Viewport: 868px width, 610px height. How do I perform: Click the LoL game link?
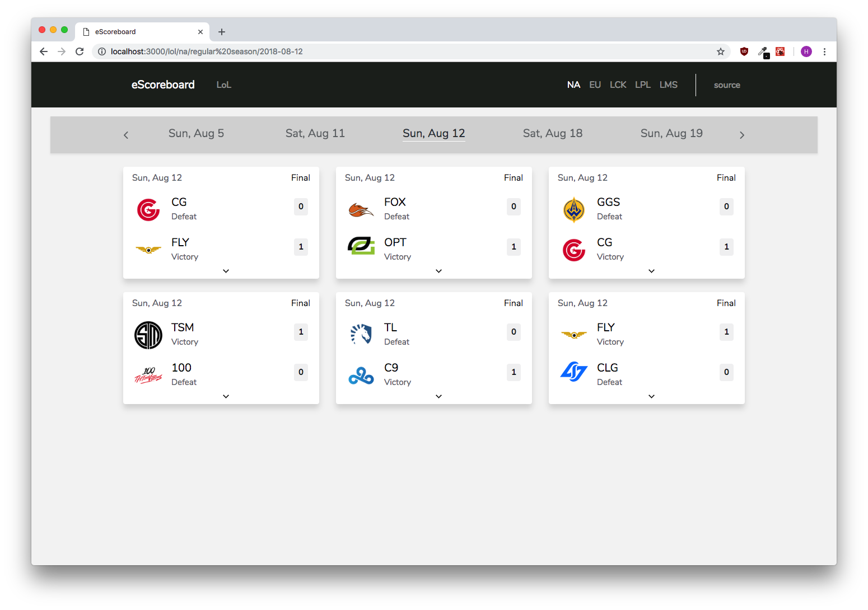[x=224, y=85]
